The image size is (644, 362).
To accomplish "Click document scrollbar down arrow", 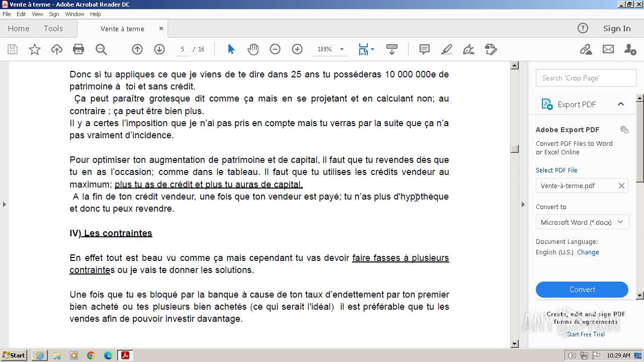I will pos(515,344).
